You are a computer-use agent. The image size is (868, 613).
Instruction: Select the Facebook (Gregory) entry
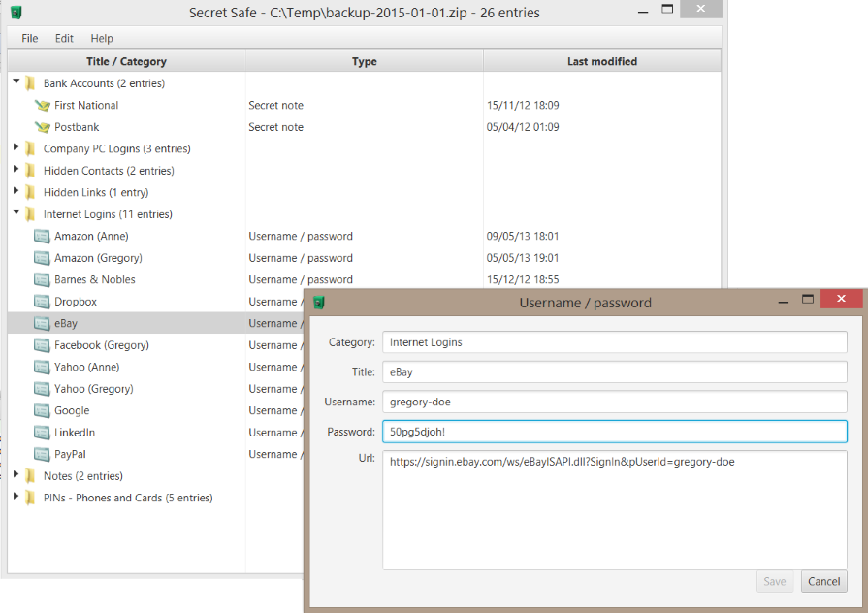coord(101,345)
